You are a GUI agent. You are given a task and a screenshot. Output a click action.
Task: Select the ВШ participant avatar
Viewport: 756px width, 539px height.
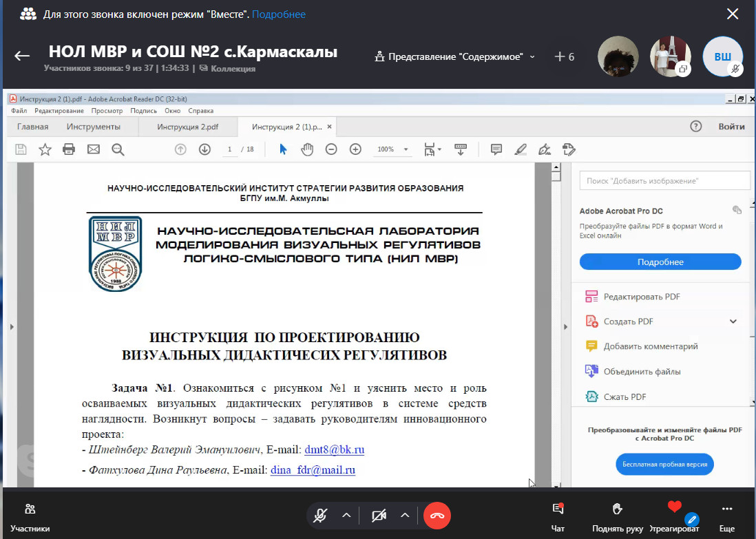click(x=722, y=56)
